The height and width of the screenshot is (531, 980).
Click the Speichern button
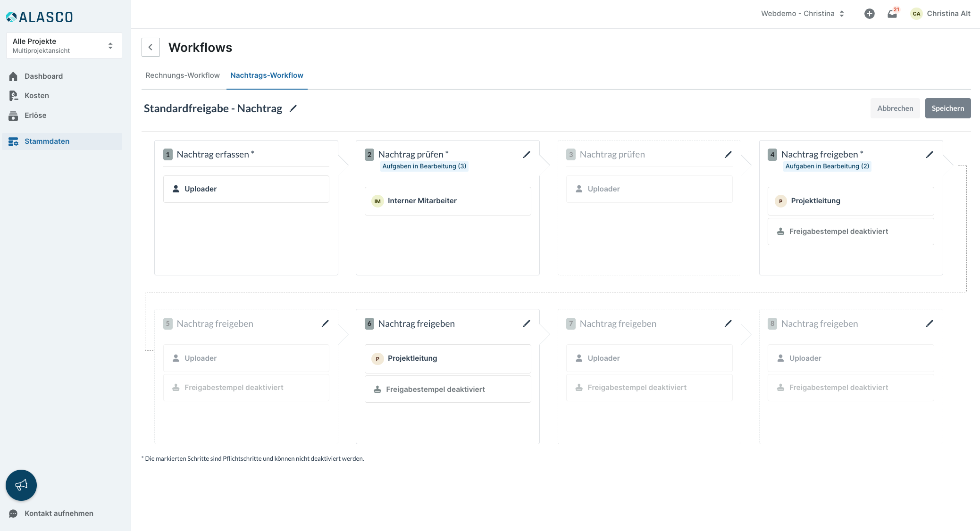click(x=947, y=108)
